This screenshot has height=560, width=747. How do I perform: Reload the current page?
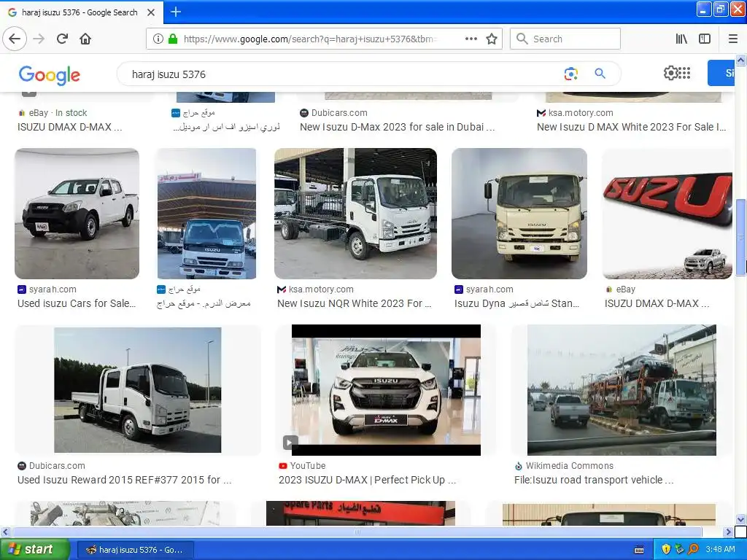pos(62,39)
